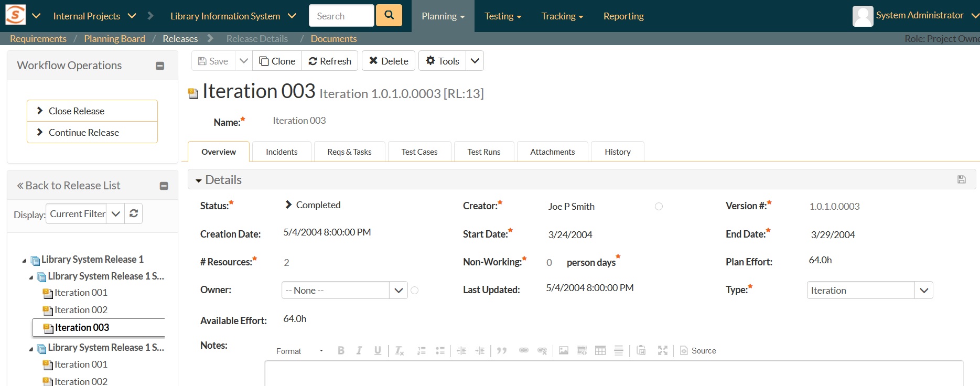Click the radio circle next to Owner

[414, 290]
